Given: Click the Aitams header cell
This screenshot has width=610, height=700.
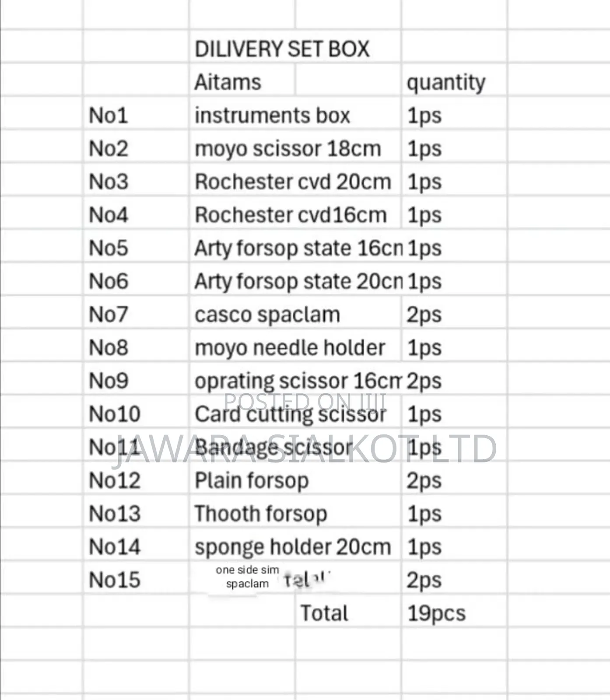Looking at the screenshot, I should 242,80.
